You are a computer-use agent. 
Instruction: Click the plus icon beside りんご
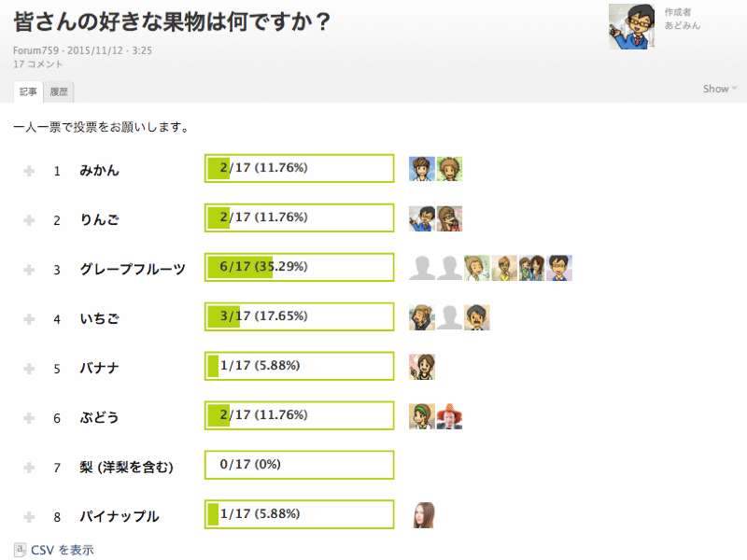point(29,220)
